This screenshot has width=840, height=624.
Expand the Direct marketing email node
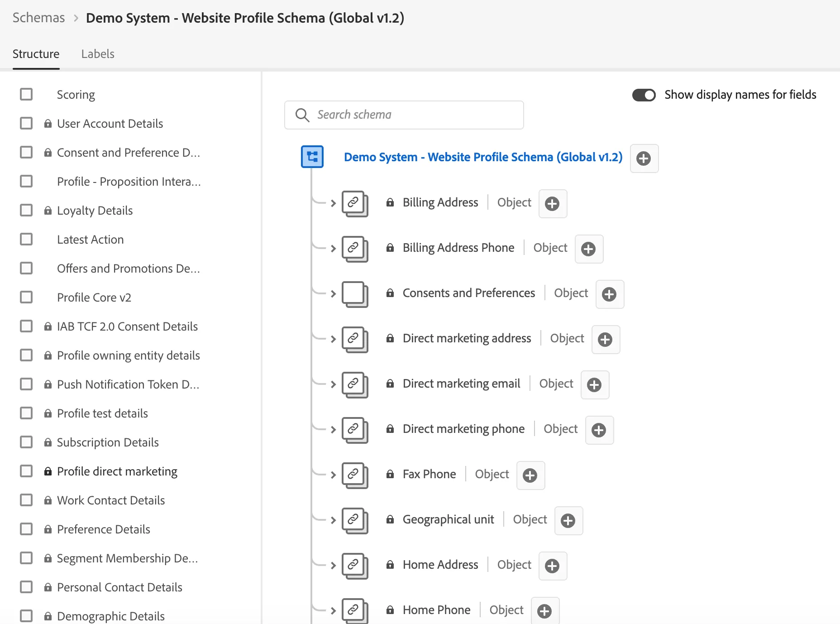point(333,384)
